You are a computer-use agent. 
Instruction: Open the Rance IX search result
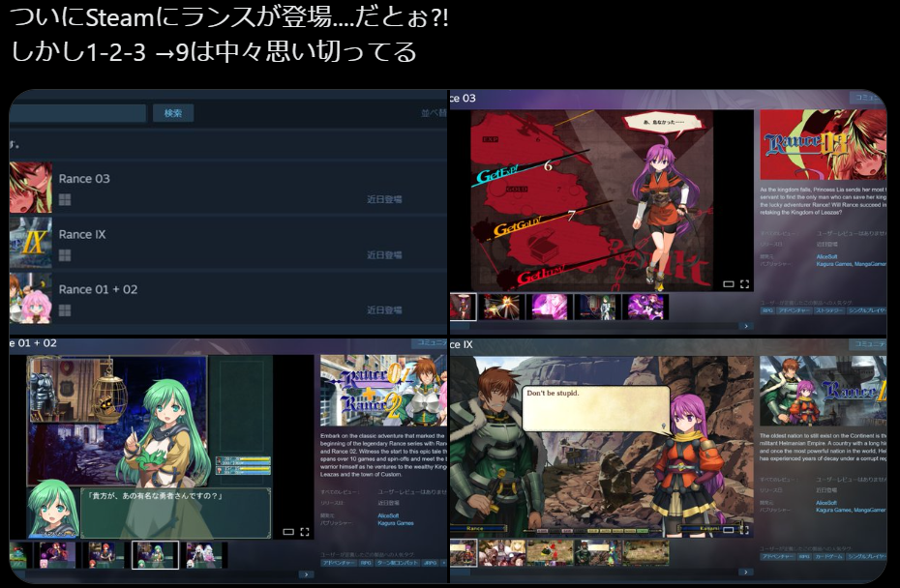[x=81, y=234]
